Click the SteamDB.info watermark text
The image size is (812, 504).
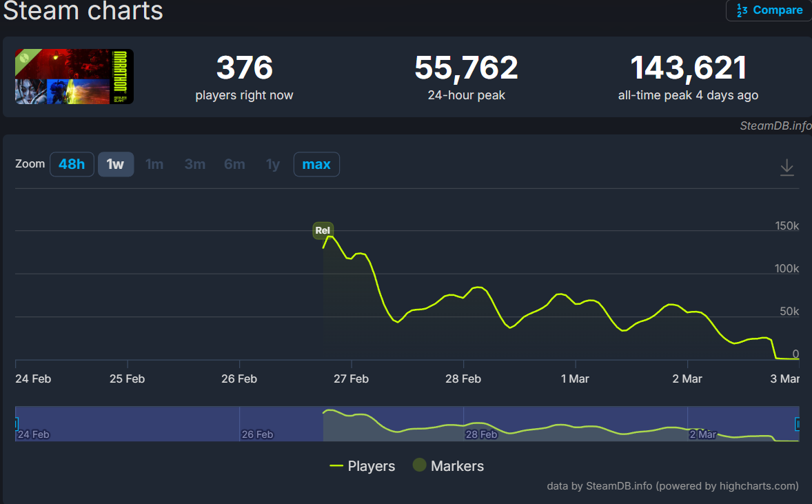pyautogui.click(x=775, y=126)
